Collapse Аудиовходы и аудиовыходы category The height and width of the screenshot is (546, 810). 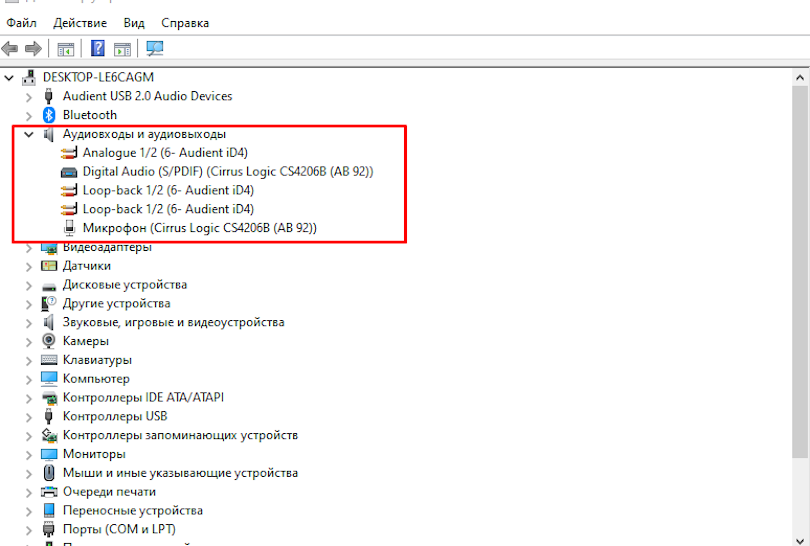tap(29, 135)
